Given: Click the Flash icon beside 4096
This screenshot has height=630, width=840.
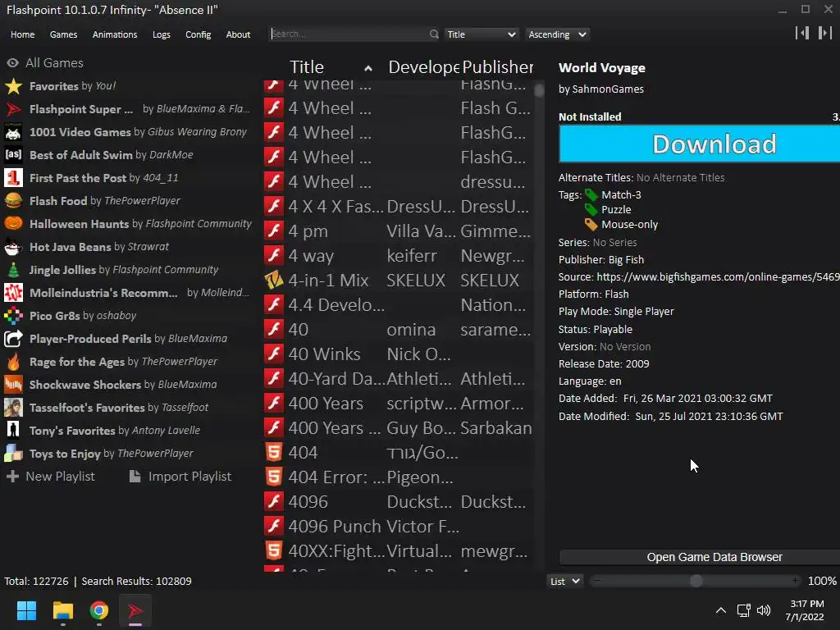Looking at the screenshot, I should coord(274,502).
